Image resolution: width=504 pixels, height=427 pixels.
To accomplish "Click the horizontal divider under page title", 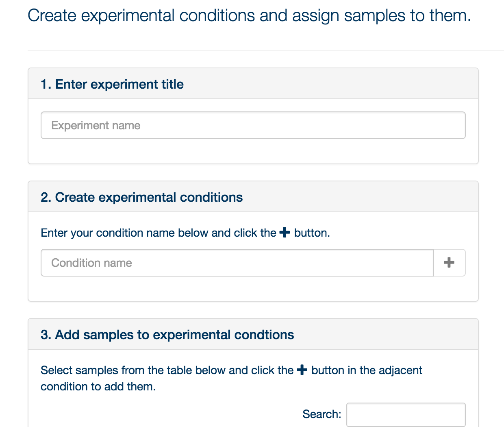I will tap(266, 51).
